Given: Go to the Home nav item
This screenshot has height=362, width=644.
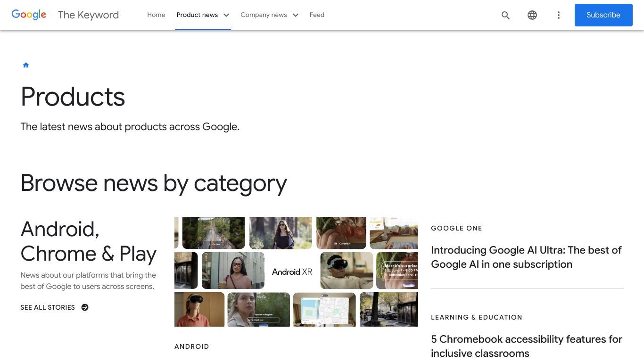Looking at the screenshot, I should click(x=156, y=15).
